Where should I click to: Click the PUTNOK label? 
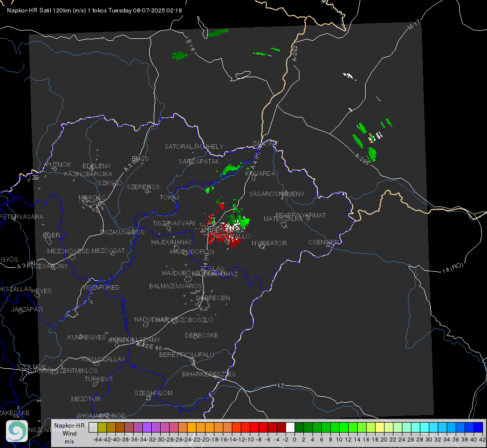point(58,164)
